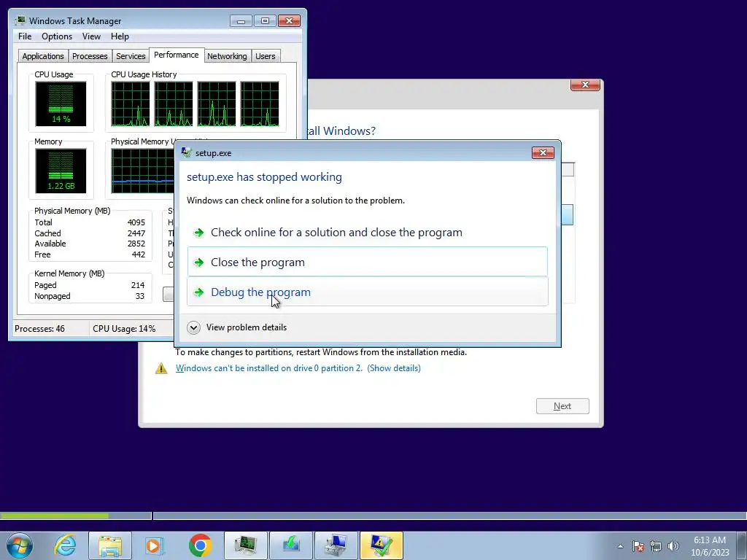Close the Install Windows window

[585, 85]
